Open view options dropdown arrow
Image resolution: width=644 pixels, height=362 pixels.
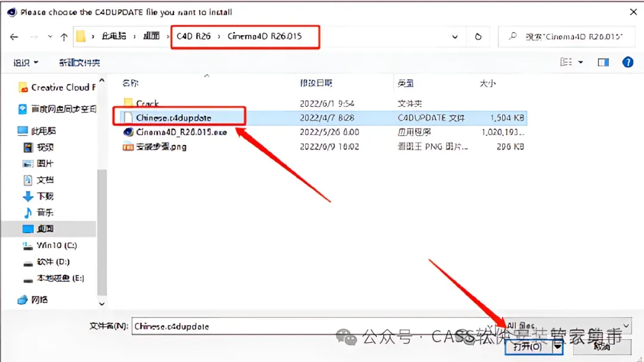(x=580, y=63)
